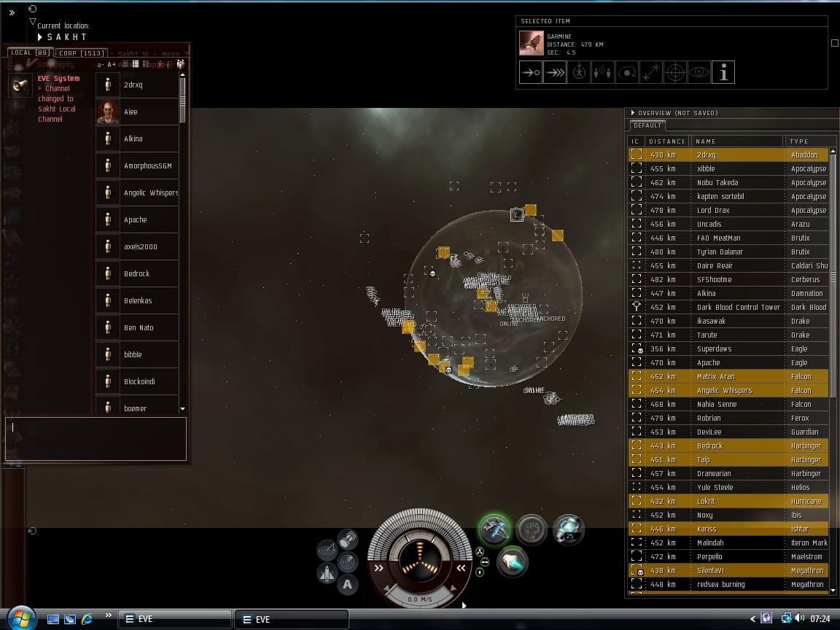Click the Approach icon in Selected Item
The width and height of the screenshot is (840, 630).
531,72
